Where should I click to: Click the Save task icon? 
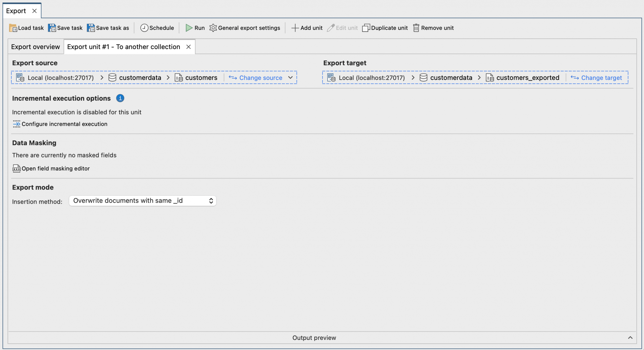click(52, 28)
